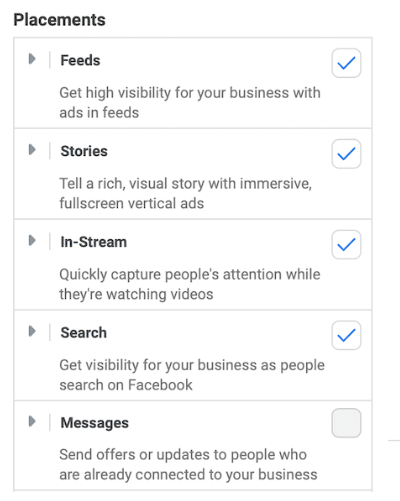Expand the Search placement triangle

click(32, 331)
